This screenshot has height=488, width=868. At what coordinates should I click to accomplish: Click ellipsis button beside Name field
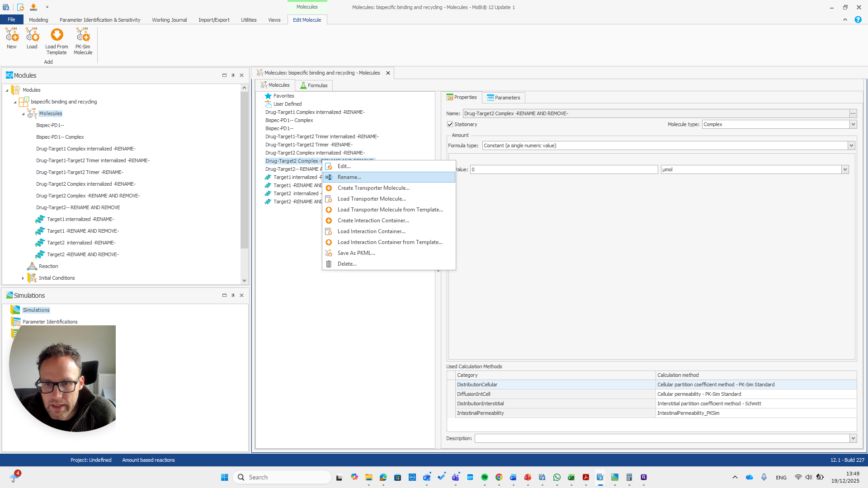853,113
